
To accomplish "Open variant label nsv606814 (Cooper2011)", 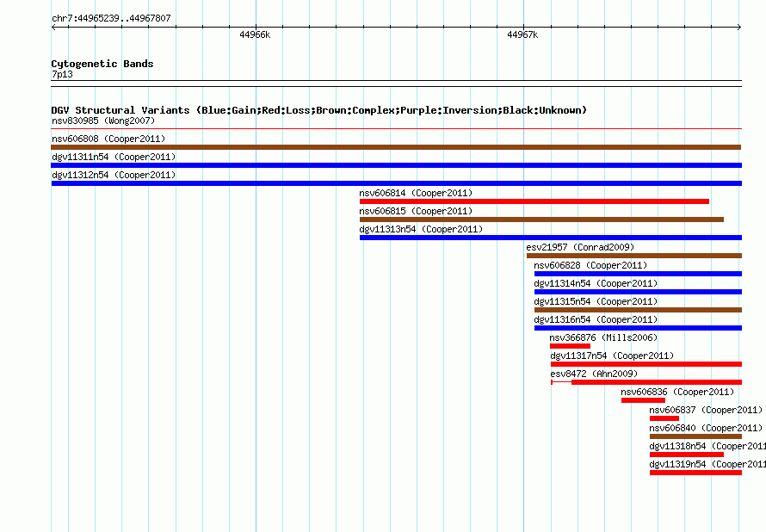I will 416,193.
